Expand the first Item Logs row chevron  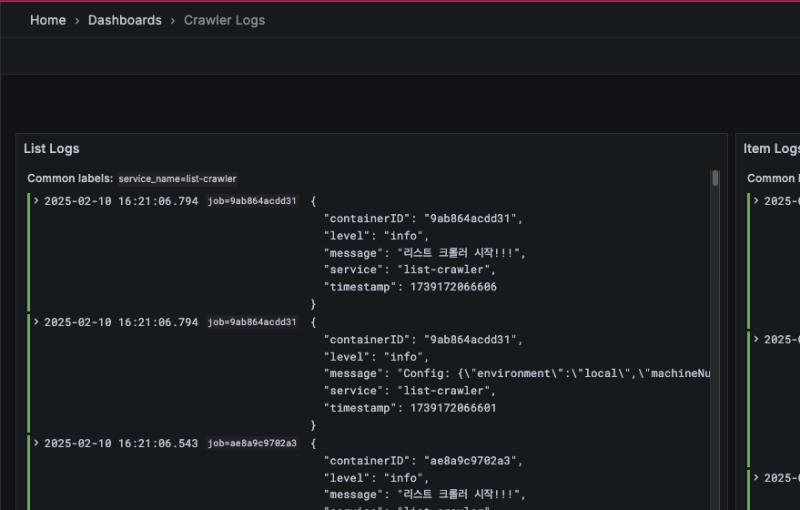[x=757, y=201]
